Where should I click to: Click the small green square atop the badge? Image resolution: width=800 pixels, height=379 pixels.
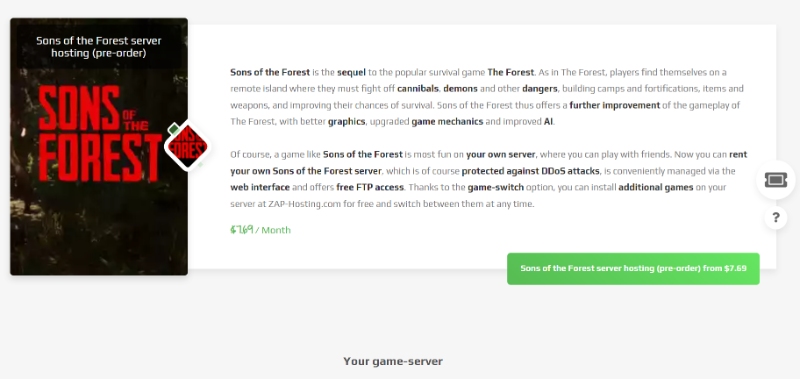(173, 128)
